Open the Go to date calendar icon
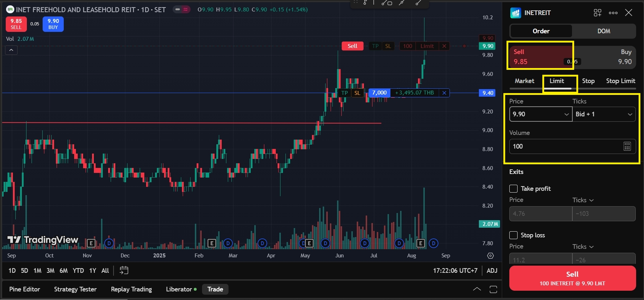 click(124, 271)
